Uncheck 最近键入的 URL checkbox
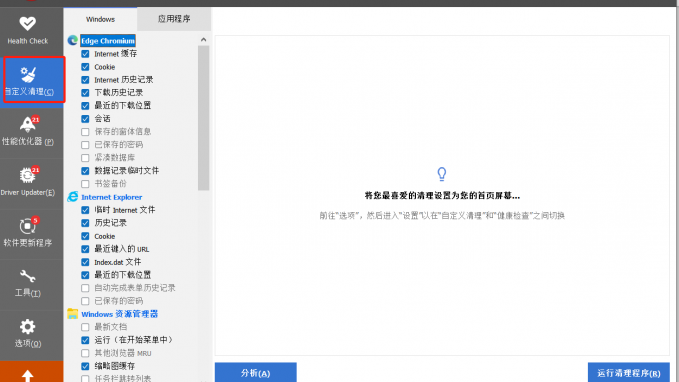The width and height of the screenshot is (679, 382). [x=85, y=249]
